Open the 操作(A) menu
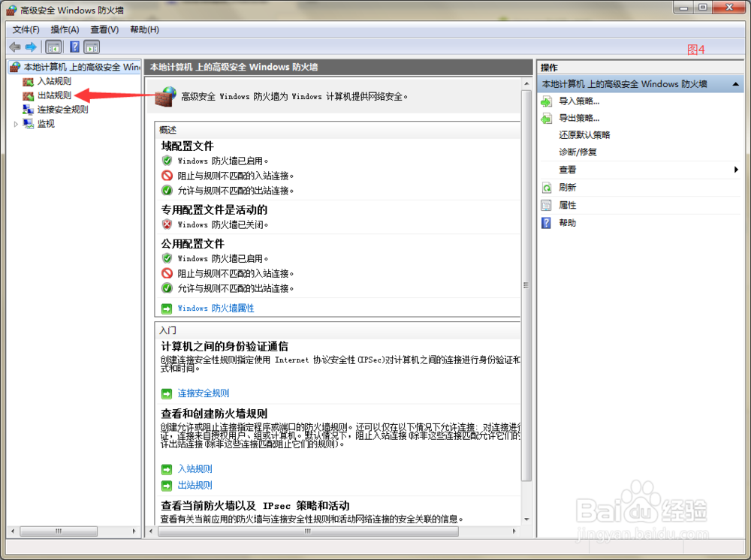 coord(65,30)
